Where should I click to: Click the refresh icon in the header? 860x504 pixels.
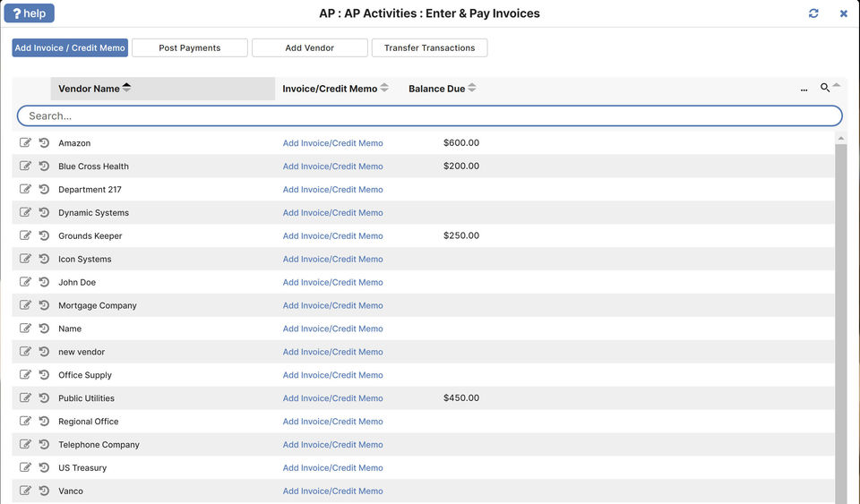click(813, 13)
